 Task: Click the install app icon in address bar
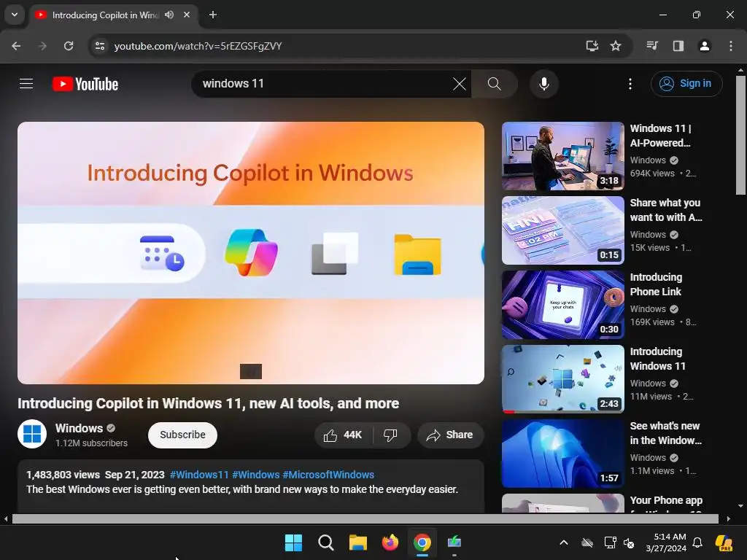pyautogui.click(x=592, y=46)
